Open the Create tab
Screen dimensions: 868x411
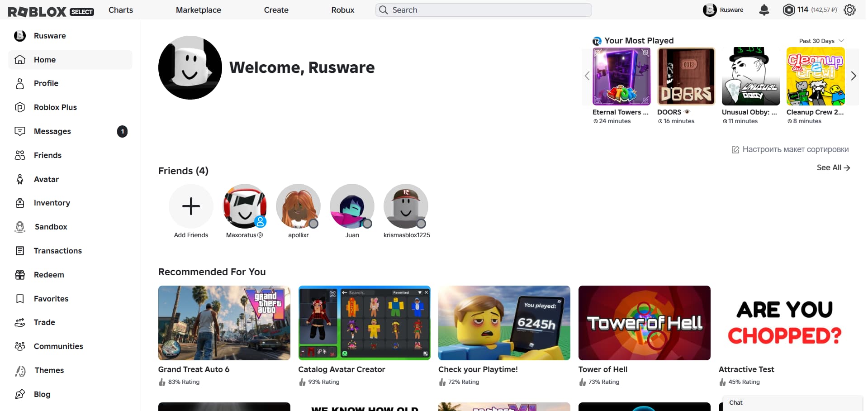pos(276,10)
